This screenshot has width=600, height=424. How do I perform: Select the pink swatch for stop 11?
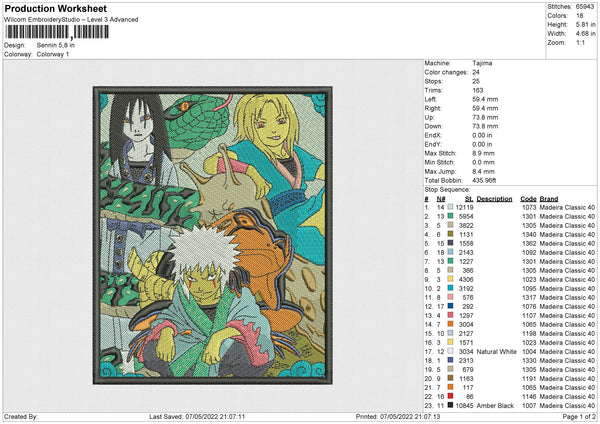pos(450,297)
